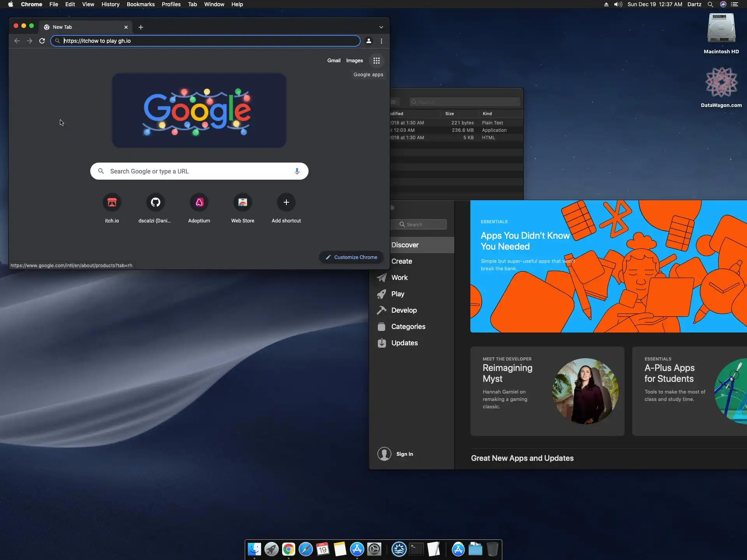Launch Terminal from the Dock

tap(416, 549)
